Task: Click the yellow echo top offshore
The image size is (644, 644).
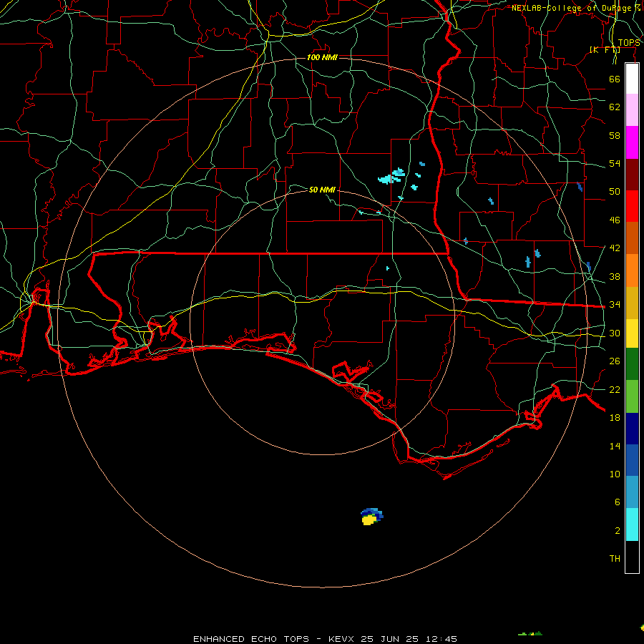Action: coord(369,520)
